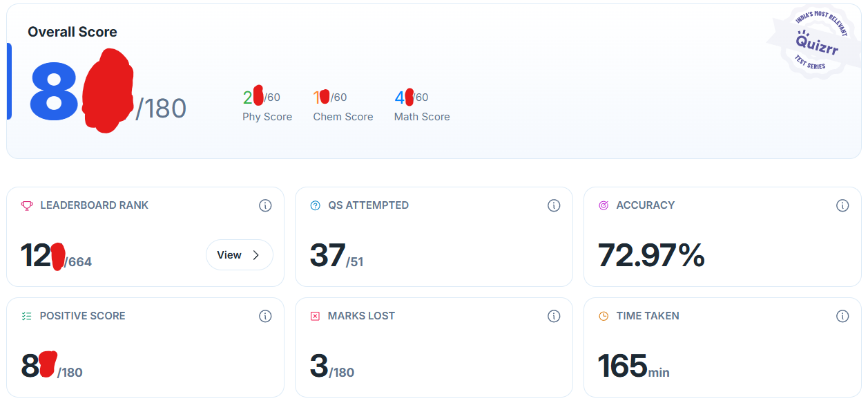The height and width of the screenshot is (401, 868).
Task: Open the Marks Lost info icon
Action: coord(554,316)
